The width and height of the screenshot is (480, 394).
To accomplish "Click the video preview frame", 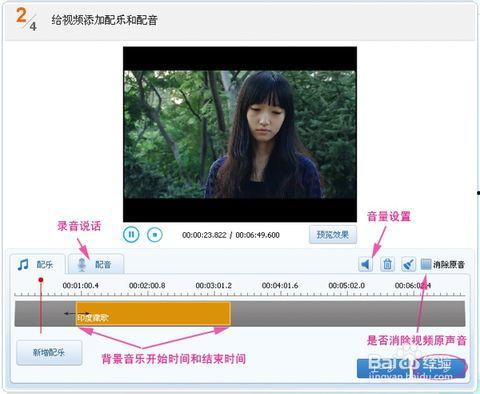I will pos(240,134).
